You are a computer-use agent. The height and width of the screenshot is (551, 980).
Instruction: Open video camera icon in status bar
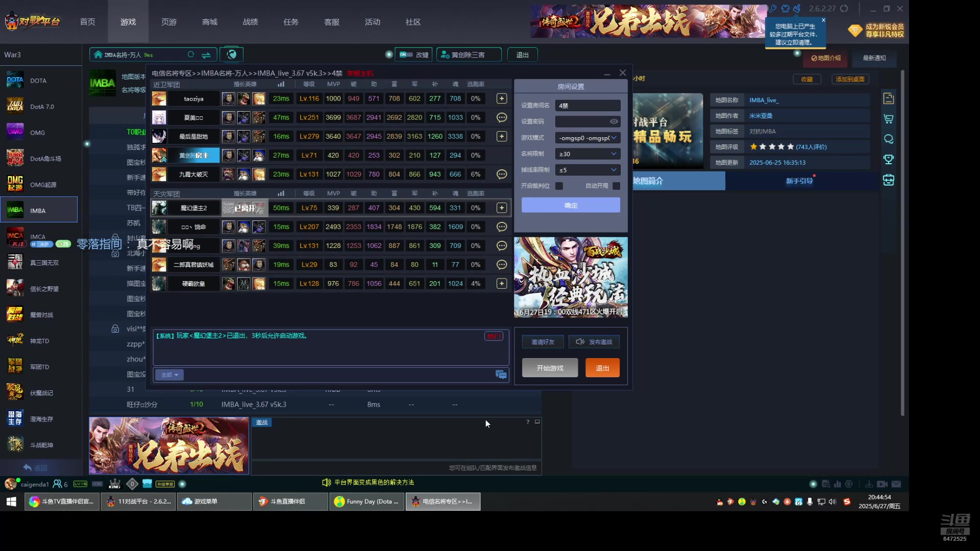point(882,484)
